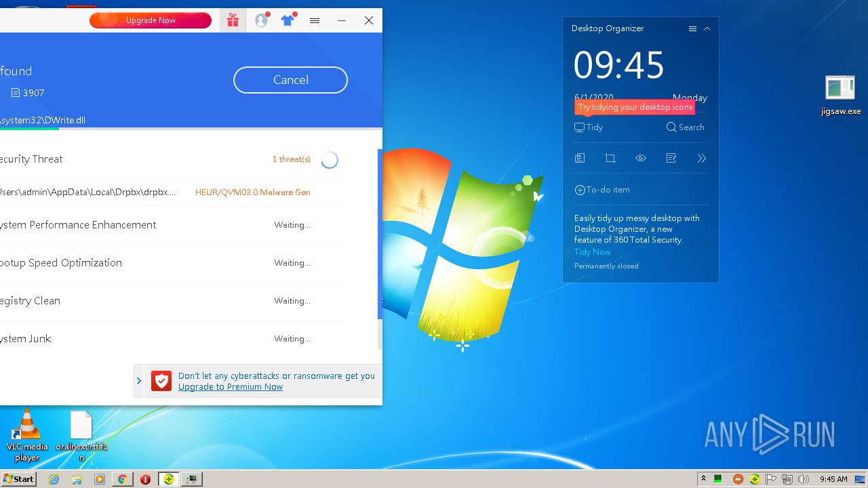This screenshot has width=868, height=488.
Task: Show hidden tray icons arrow
Action: 703,479
